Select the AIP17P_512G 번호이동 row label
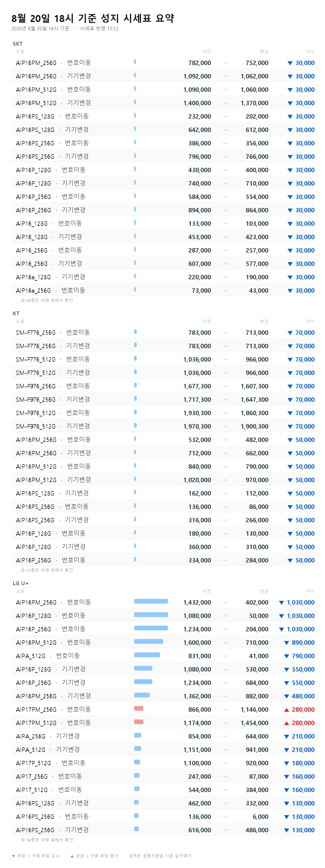This screenshot has width=325, height=868. click(x=51, y=763)
